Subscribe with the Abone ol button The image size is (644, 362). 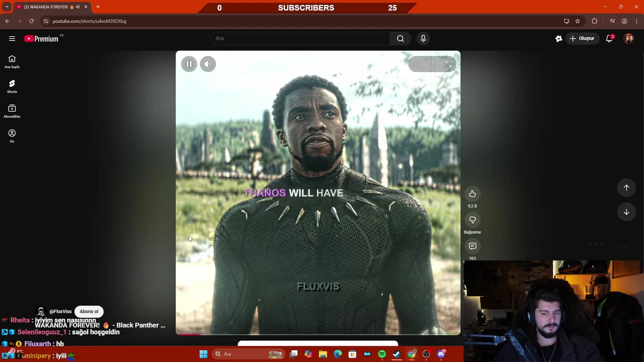pyautogui.click(x=89, y=311)
